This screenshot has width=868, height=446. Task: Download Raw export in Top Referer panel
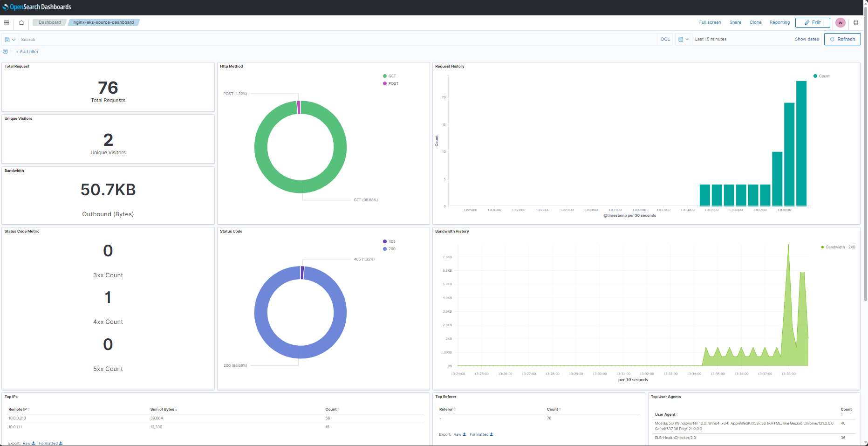click(459, 434)
